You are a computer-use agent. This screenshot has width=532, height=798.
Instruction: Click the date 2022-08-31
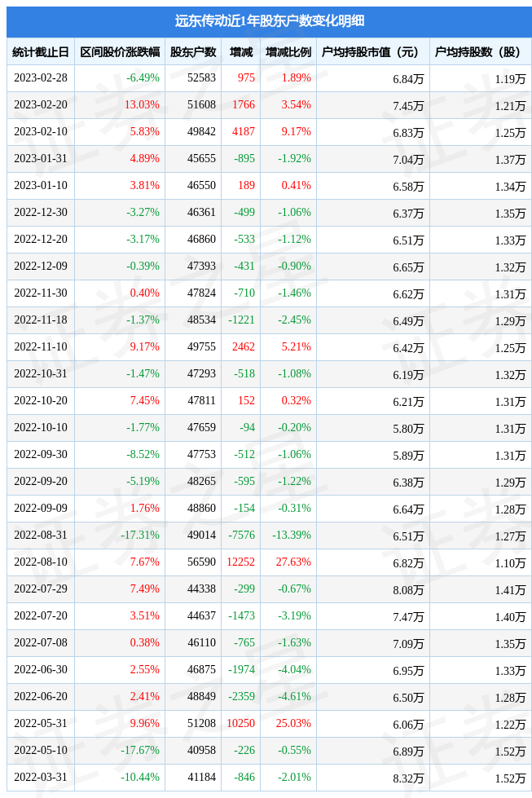[41, 536]
